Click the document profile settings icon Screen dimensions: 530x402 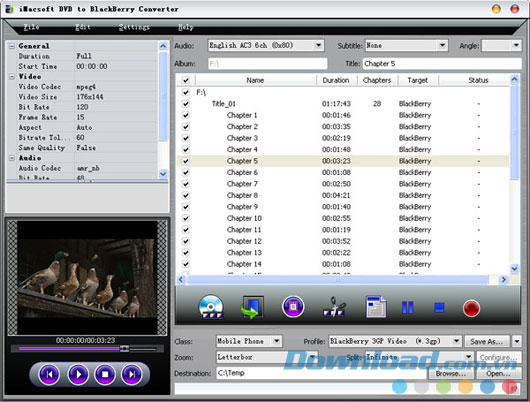point(376,307)
